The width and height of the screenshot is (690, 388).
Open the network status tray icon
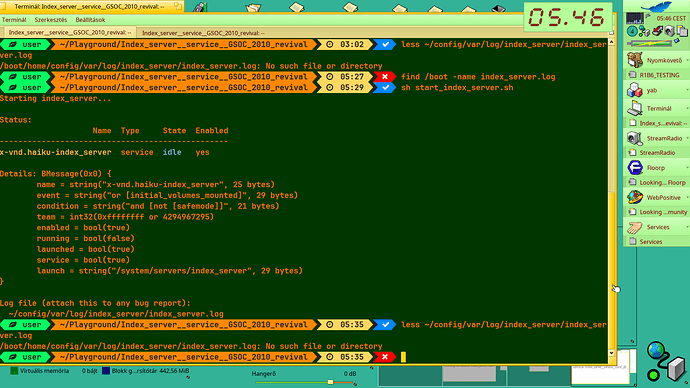click(644, 31)
